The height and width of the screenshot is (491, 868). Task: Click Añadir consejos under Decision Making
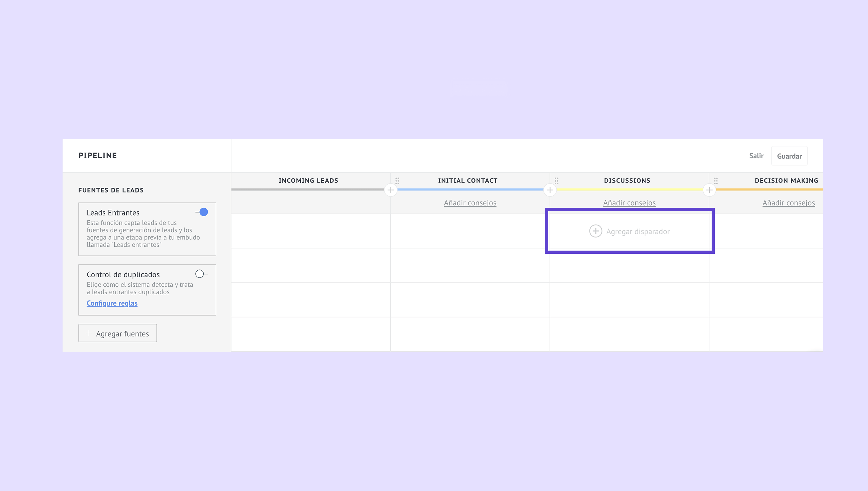click(x=788, y=203)
